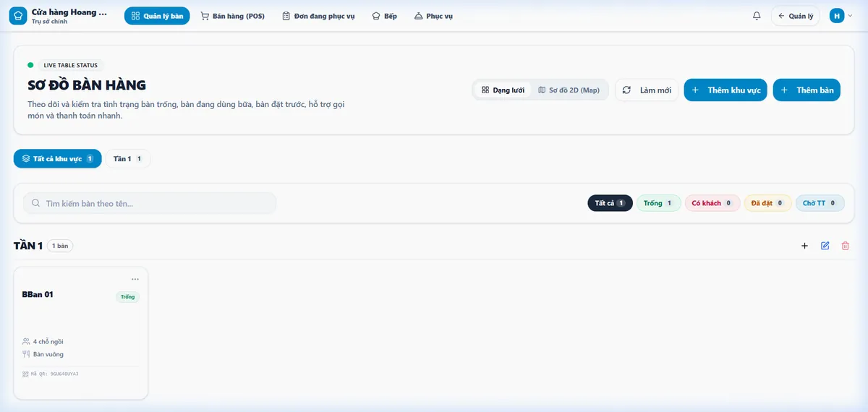This screenshot has width=868, height=412.
Task: Filter status by Tất cả
Action: [x=610, y=203]
